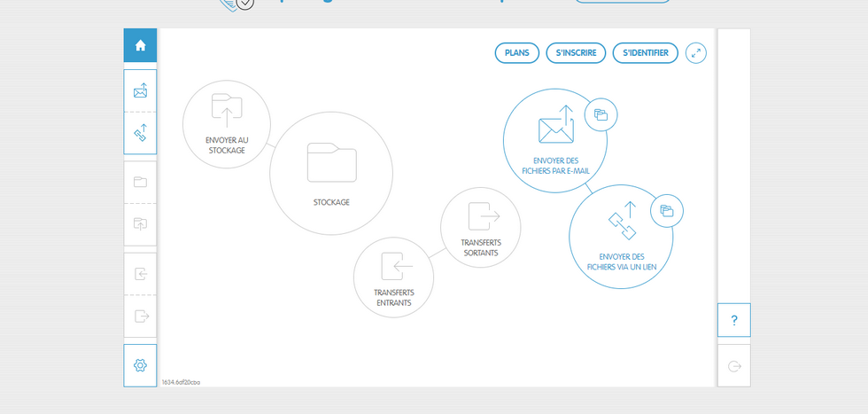Open the Transferts sortants circle
Image resolution: width=868 pixels, height=414 pixels.
pos(480,227)
